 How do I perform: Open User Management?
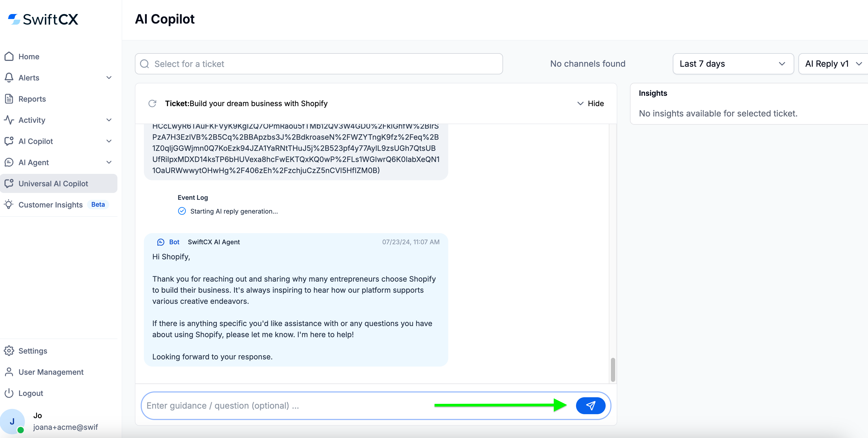click(51, 372)
